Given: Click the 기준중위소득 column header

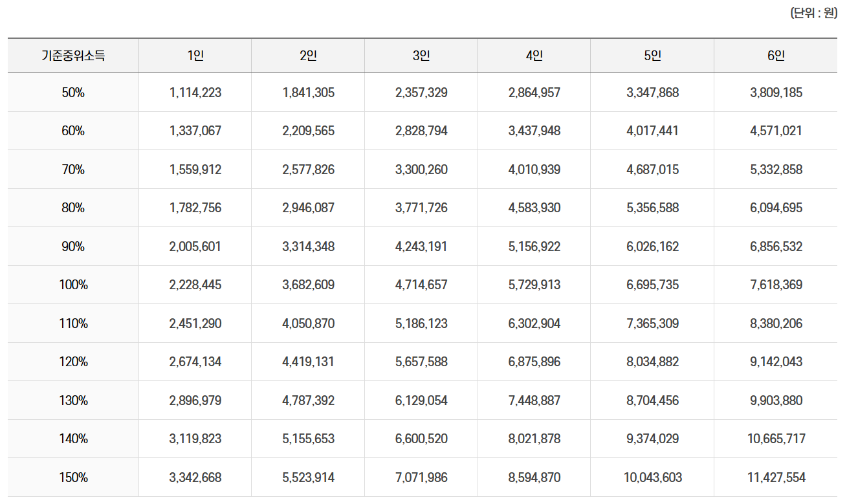Looking at the screenshot, I should tap(73, 56).
